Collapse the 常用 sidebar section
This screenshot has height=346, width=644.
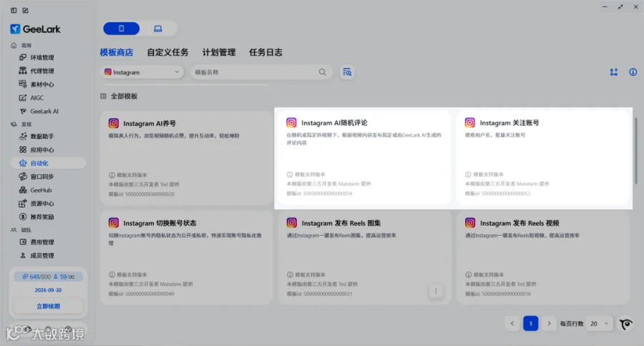click(x=26, y=45)
